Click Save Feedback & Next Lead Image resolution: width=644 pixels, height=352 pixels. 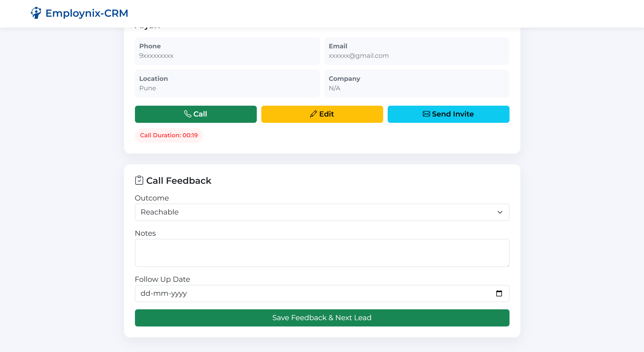pos(322,317)
